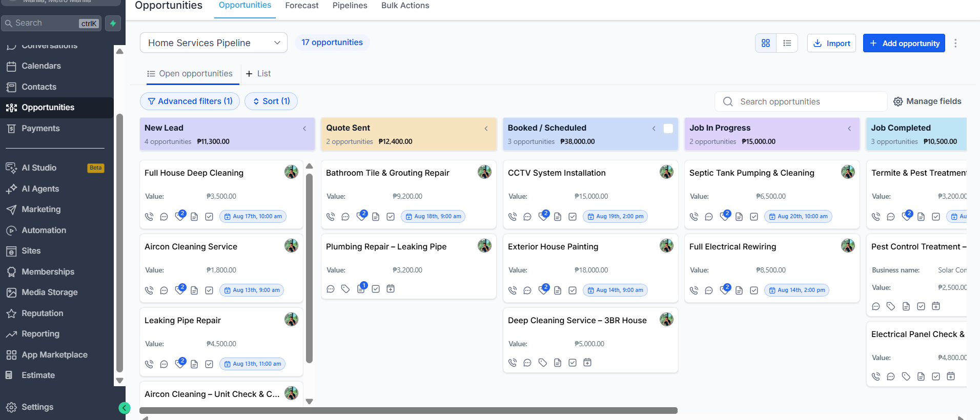Click the calendar icon on Deep Cleaning Service – 3BR House card
This screenshot has width=980, height=420.
[587, 363]
